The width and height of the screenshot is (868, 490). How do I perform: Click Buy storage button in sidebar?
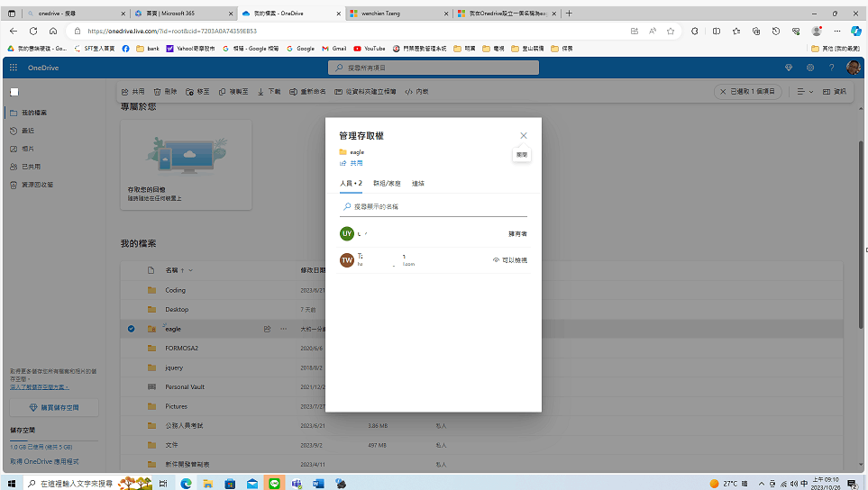(54, 408)
